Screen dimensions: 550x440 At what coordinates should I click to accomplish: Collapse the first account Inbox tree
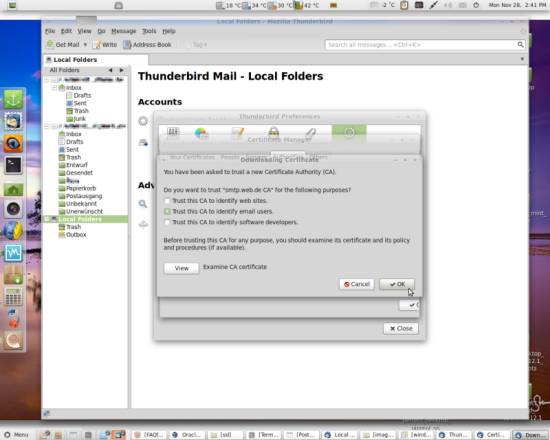click(54, 87)
